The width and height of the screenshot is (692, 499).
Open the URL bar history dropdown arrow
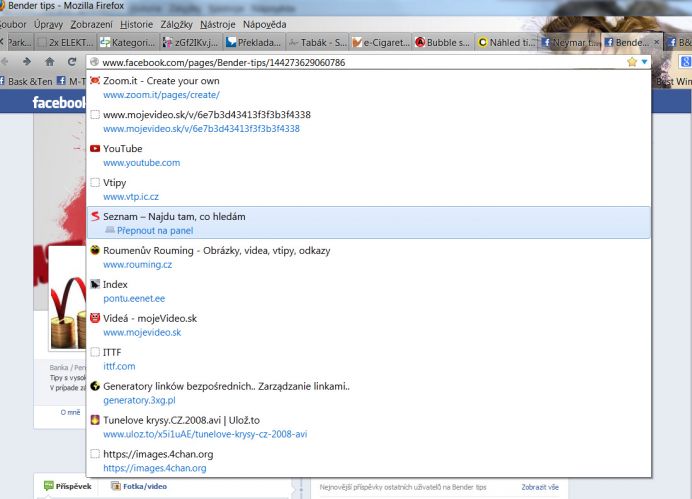tap(644, 62)
